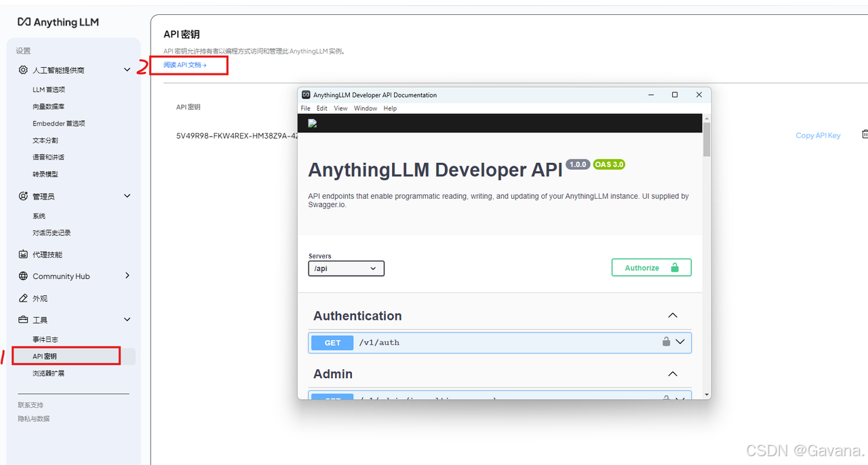This screenshot has height=465, width=868.
Task: Click the gear icon beside 人工智能提供商
Action: pos(23,70)
